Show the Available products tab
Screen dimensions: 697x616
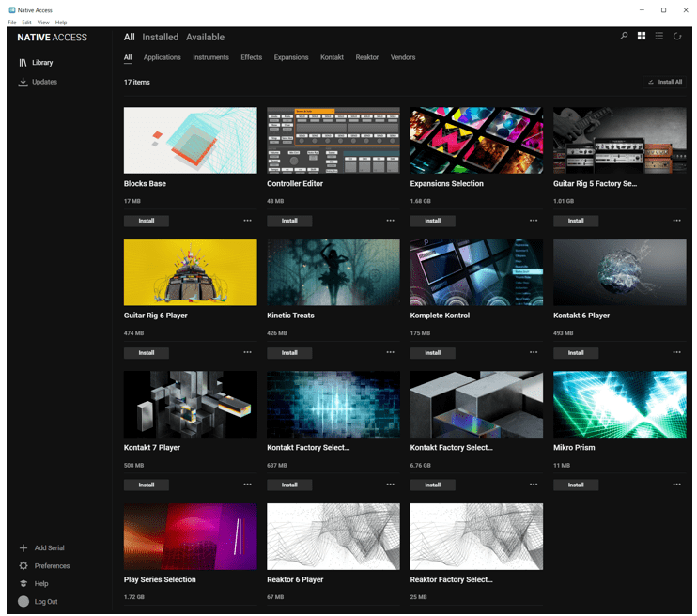tap(205, 38)
